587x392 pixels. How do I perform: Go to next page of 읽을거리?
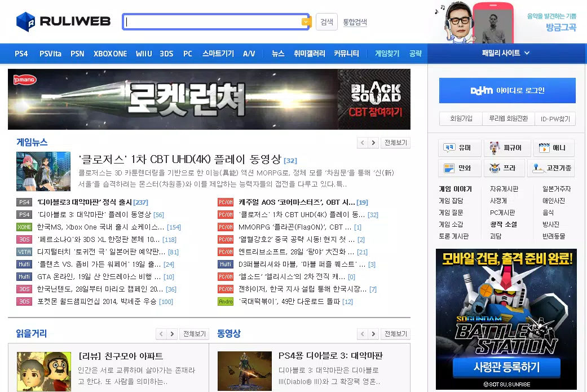pos(172,333)
